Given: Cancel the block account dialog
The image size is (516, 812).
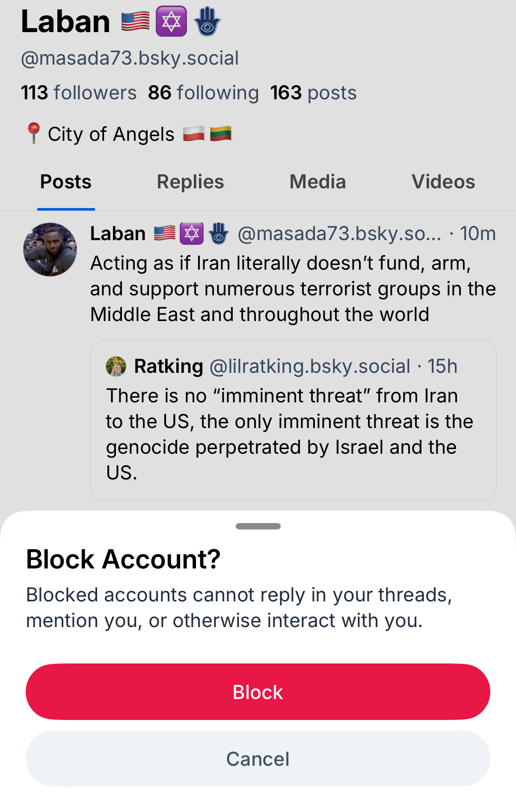Looking at the screenshot, I should [x=258, y=758].
